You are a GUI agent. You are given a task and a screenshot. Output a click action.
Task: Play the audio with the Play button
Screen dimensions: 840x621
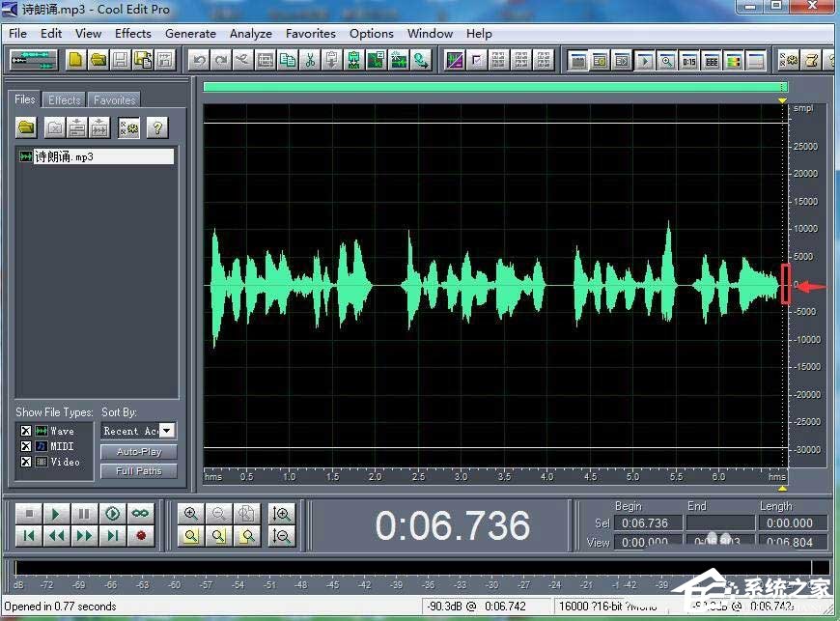pos(56,514)
